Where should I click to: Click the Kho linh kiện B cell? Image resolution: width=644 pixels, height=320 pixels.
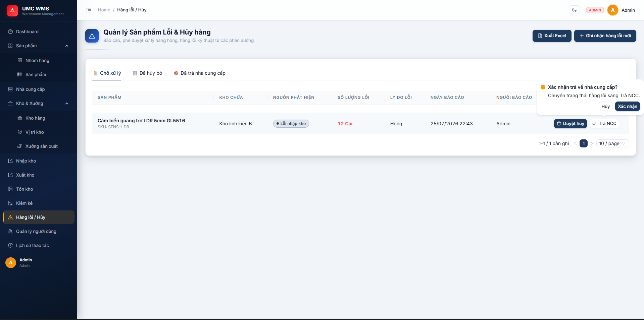pyautogui.click(x=236, y=124)
